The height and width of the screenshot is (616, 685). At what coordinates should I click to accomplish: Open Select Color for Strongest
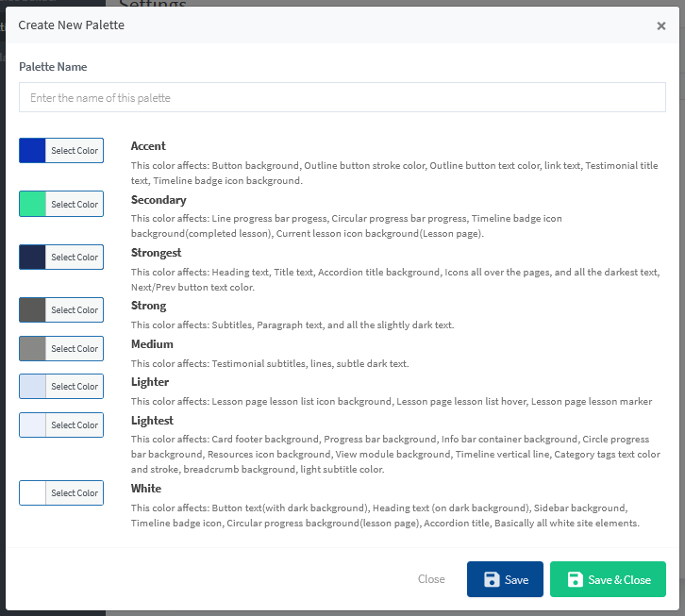coord(75,257)
